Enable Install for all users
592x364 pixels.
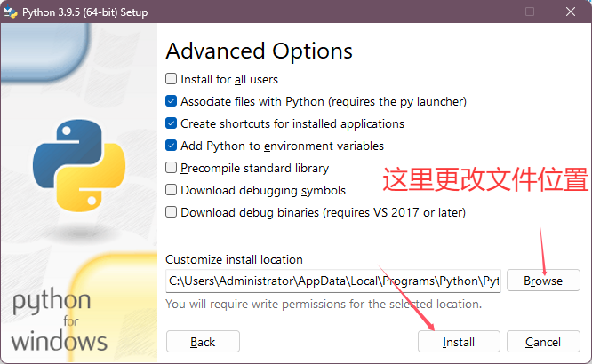pyautogui.click(x=172, y=79)
